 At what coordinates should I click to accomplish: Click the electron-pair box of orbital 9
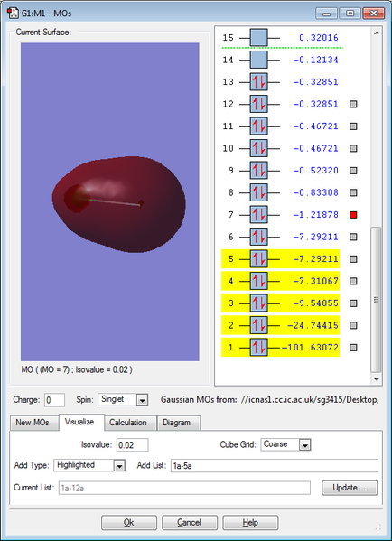pos(258,170)
